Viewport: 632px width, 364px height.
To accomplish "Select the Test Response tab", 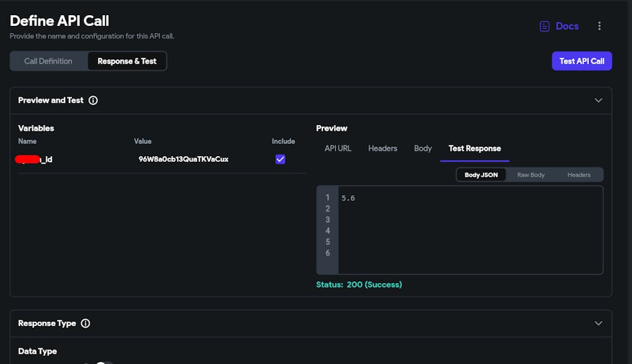I will 475,149.
